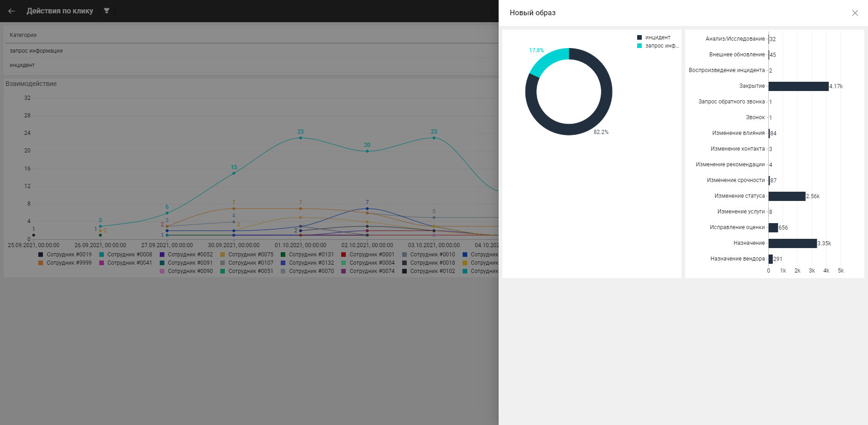
Task: Toggle Сотрудник #0008 legend item
Action: pyautogui.click(x=126, y=255)
